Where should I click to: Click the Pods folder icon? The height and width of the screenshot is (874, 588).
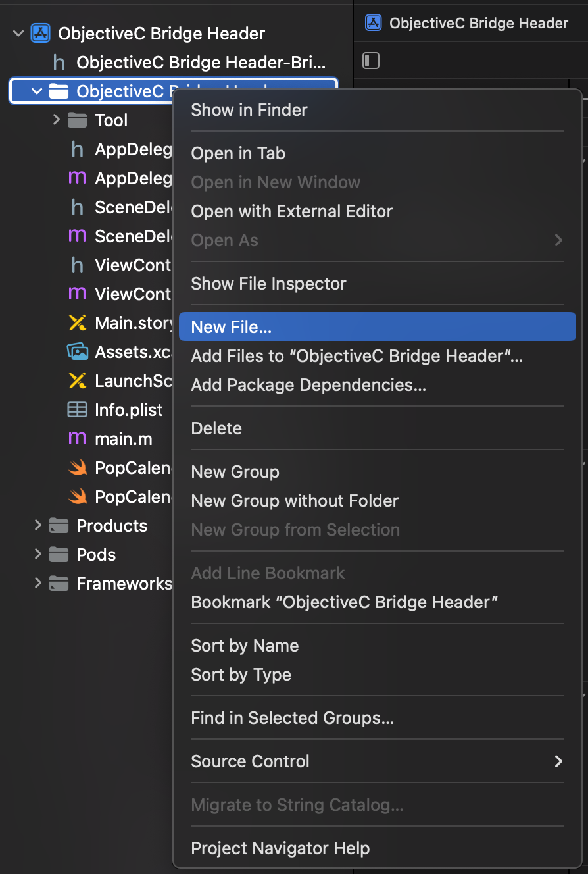[x=59, y=555]
